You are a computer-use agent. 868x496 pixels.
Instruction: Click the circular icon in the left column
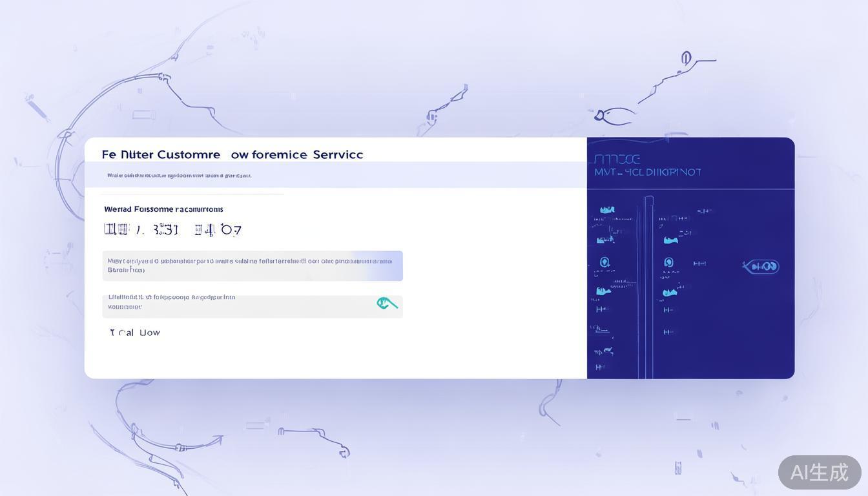[604, 262]
